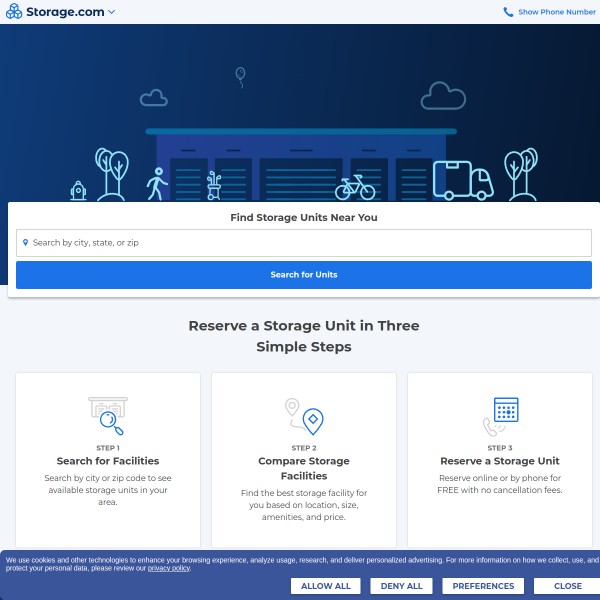Click the Step 2 map pins icon
This screenshot has width=600, height=600.
click(x=304, y=416)
